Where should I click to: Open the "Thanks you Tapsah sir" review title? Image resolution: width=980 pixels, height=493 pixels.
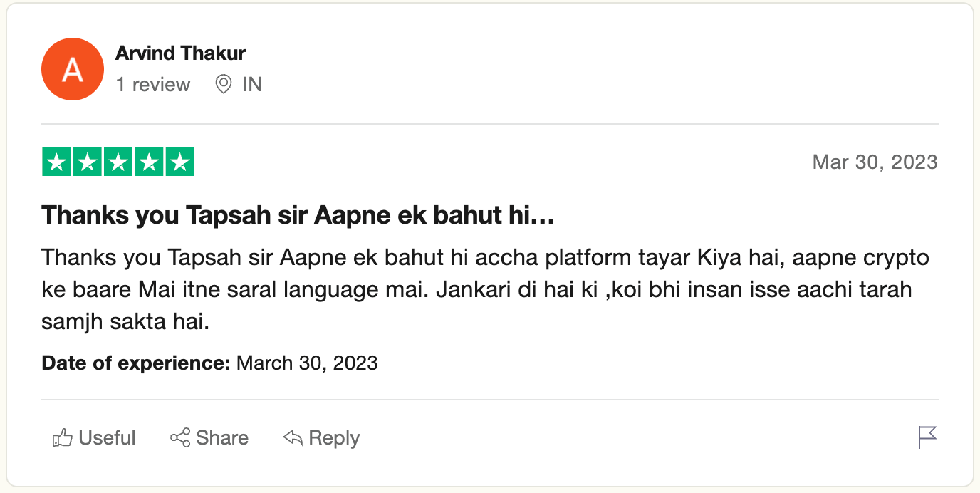[298, 215]
